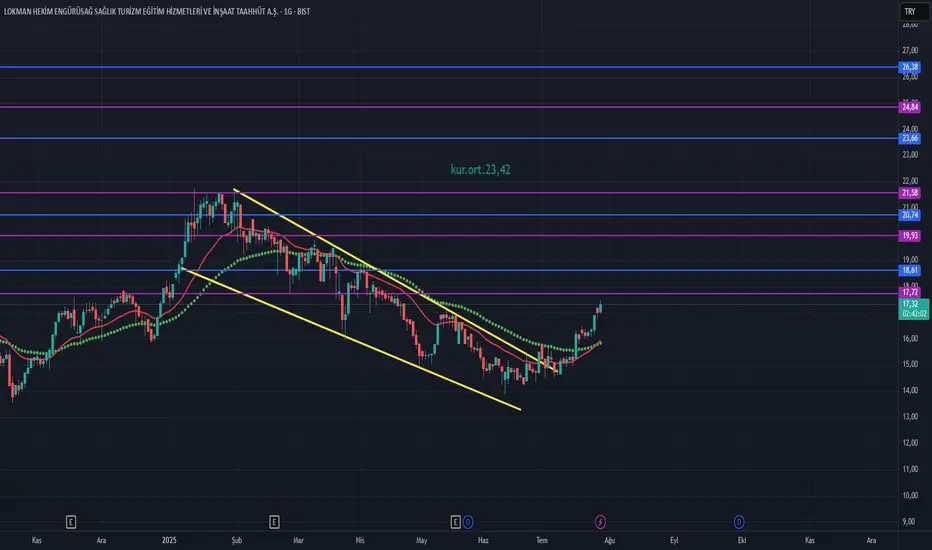Screen dimensions: 932x550
Task: Click the 23,00 value on price scale
Action: click(910, 155)
